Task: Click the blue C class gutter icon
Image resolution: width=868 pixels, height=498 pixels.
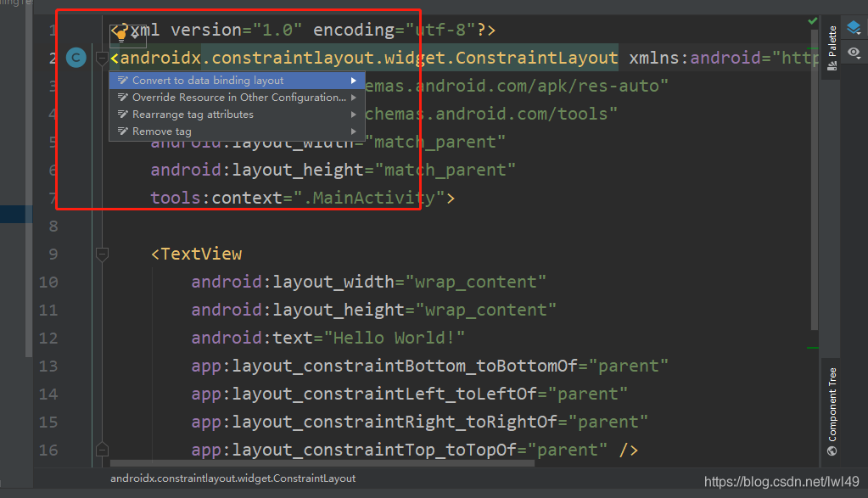Action: click(76, 58)
